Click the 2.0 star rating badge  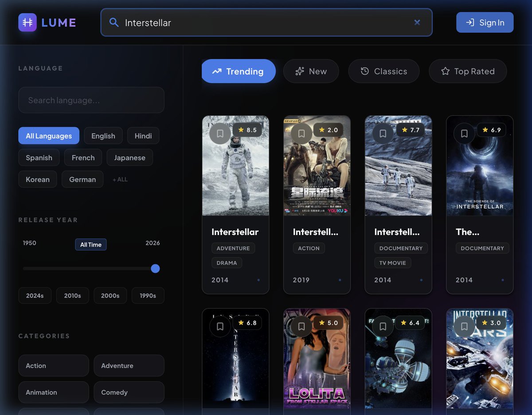tap(328, 130)
